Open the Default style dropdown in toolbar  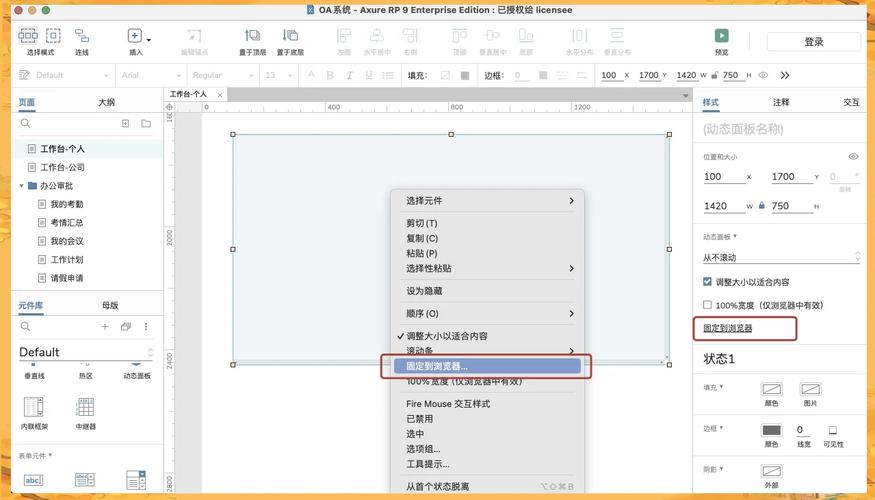[x=64, y=75]
